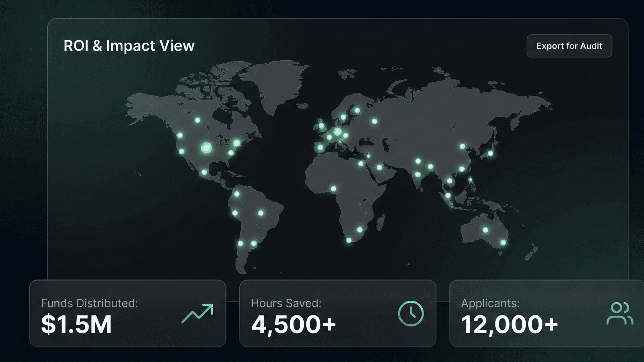Select the Applicants 12,000+ value

509,324
